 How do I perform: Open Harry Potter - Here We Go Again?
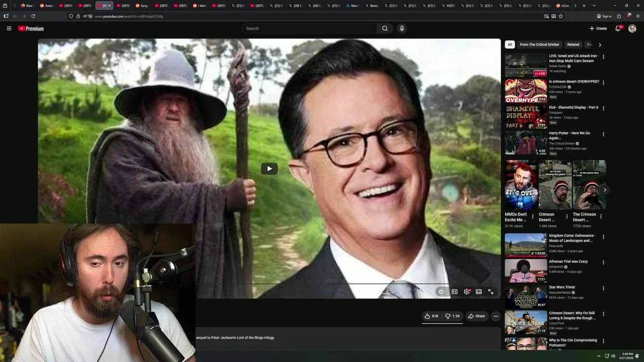coord(569,136)
